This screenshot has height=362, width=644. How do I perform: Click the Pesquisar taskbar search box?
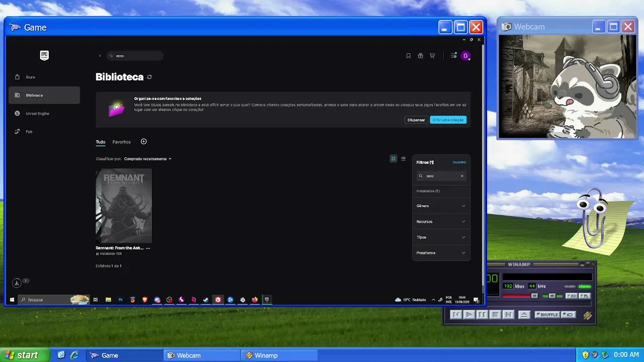pyautogui.click(x=54, y=300)
